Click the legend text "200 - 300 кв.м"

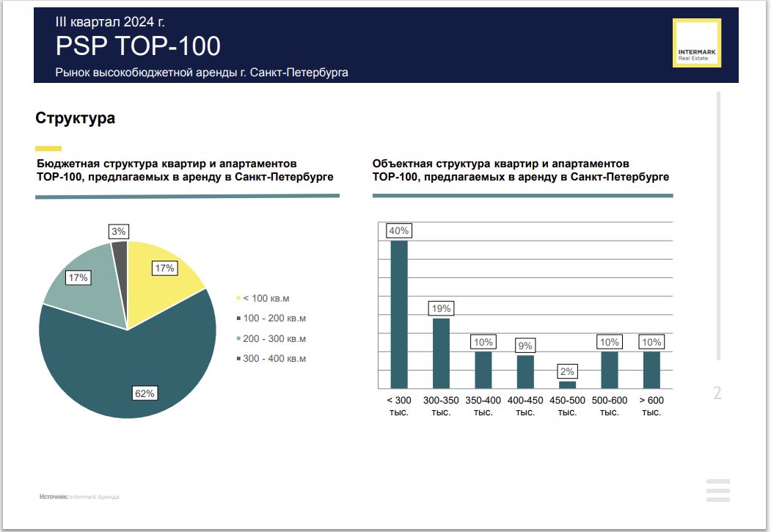[274, 339]
